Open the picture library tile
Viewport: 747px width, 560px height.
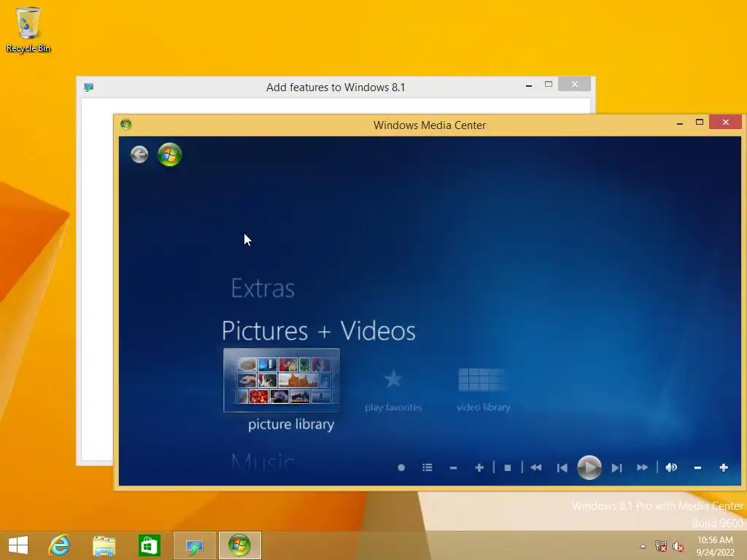click(282, 380)
